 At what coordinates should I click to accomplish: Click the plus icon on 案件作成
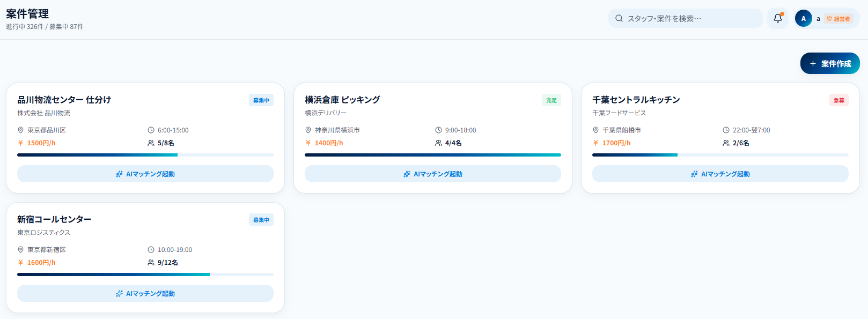pos(813,64)
